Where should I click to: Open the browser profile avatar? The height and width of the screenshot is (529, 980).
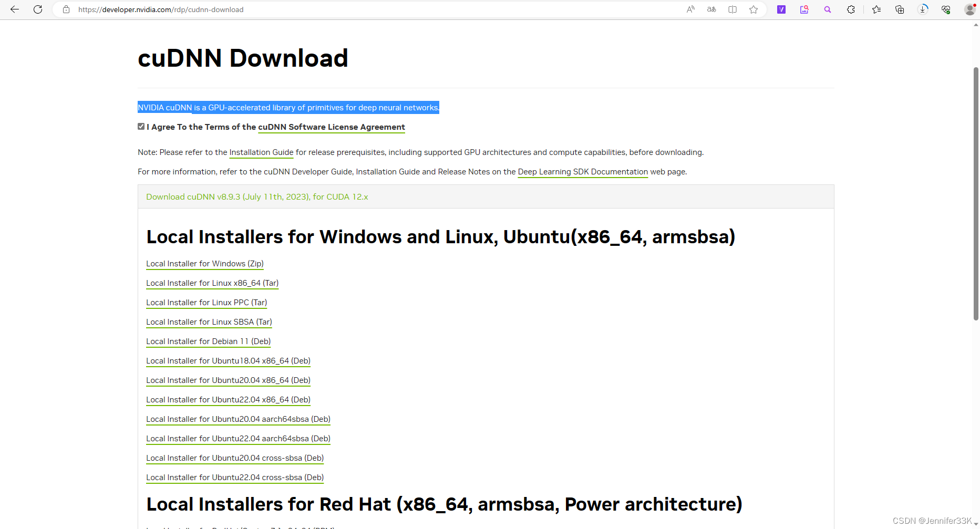[x=970, y=9]
